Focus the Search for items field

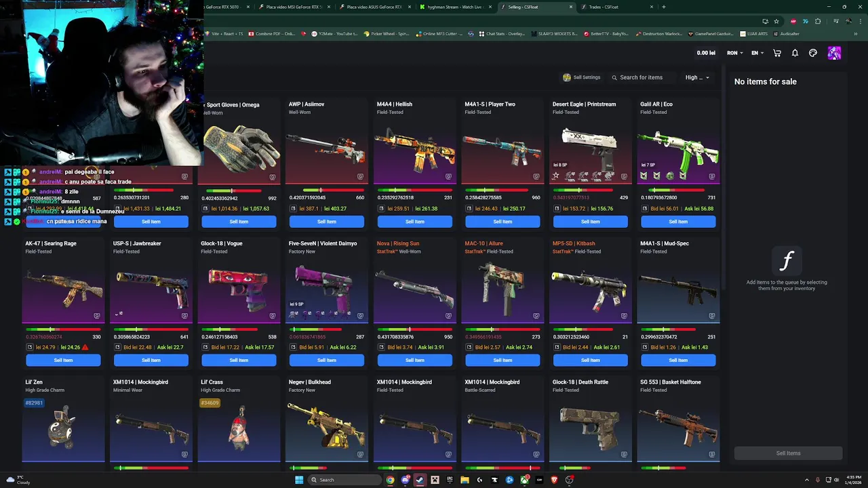tap(642, 77)
